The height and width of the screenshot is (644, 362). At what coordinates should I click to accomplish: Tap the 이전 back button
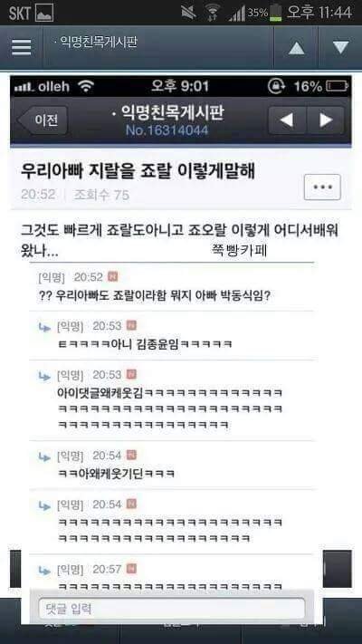tap(43, 120)
